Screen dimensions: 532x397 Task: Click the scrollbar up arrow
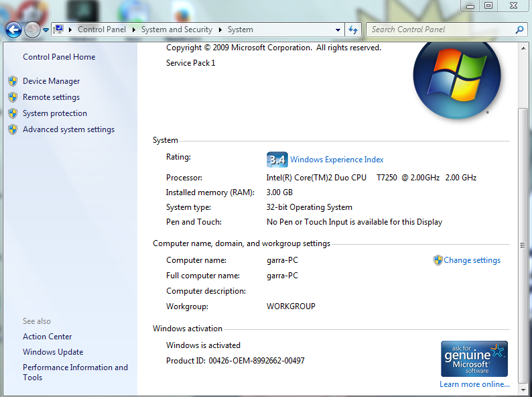coord(523,48)
